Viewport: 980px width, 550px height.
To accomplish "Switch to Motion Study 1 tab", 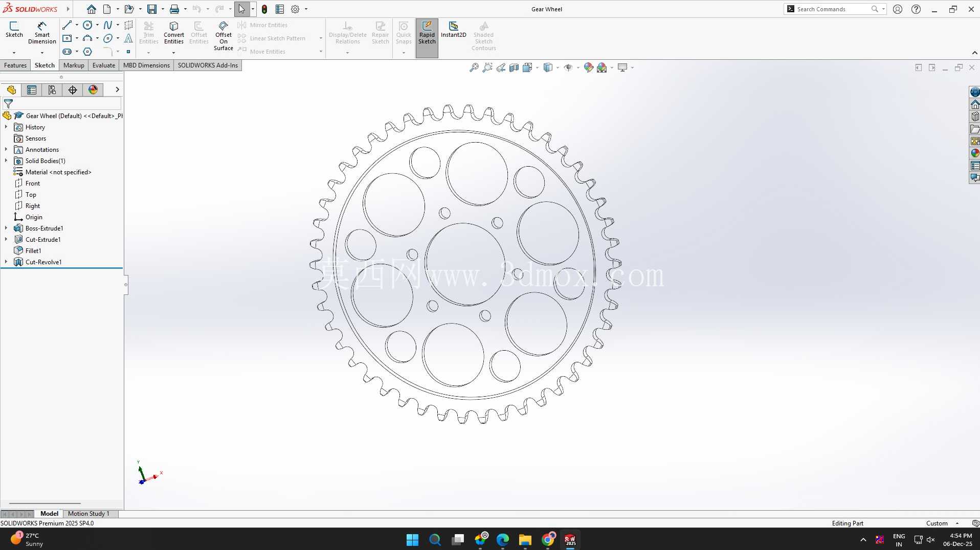I will click(x=88, y=514).
